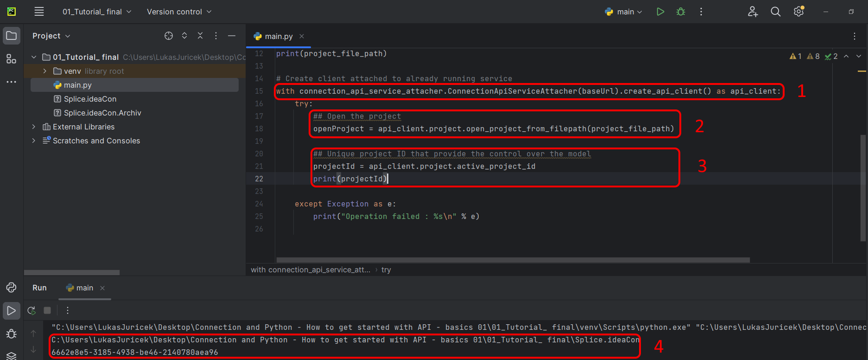Run the main configuration with the green play icon
The image size is (868, 360).
660,12
